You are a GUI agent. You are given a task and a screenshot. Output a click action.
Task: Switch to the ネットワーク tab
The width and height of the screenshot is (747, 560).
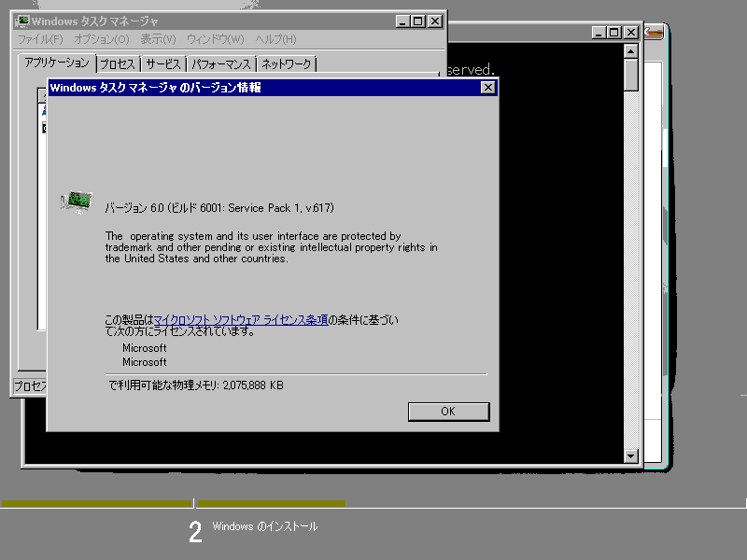coord(287,64)
